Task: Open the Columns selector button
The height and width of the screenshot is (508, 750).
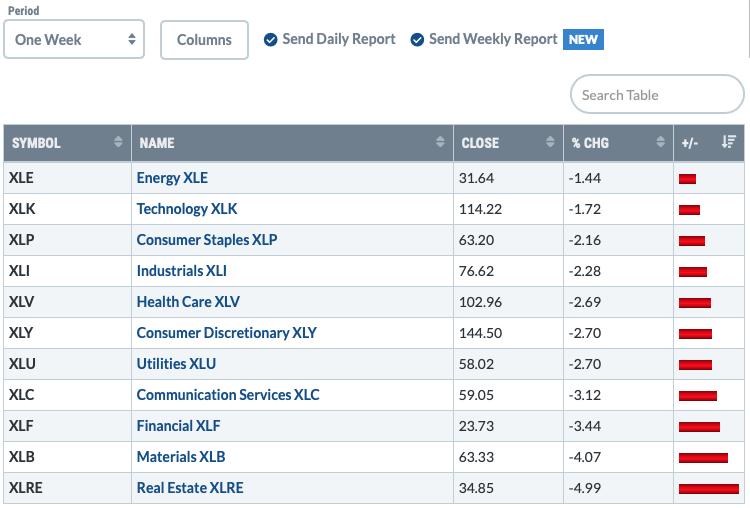Action: pyautogui.click(x=204, y=40)
